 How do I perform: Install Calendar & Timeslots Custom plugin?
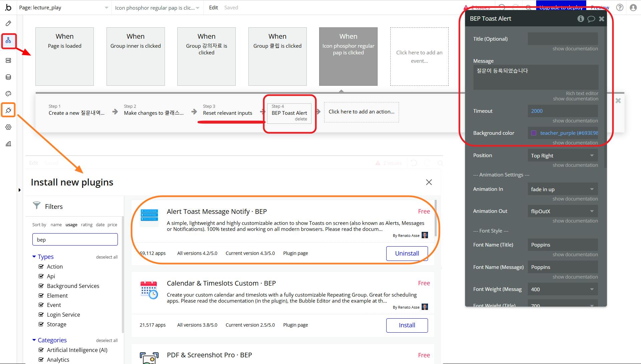click(407, 325)
